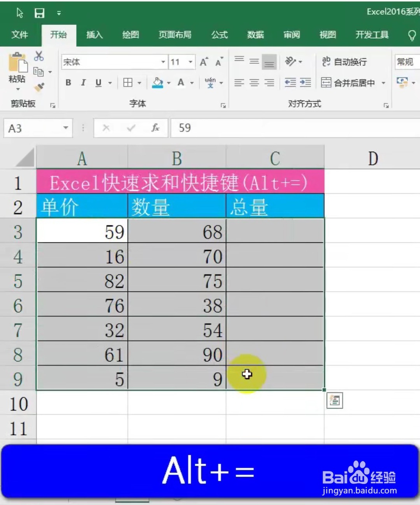
Task: Switch to the 页面布局 (Page Layout) tab
Action: point(175,35)
